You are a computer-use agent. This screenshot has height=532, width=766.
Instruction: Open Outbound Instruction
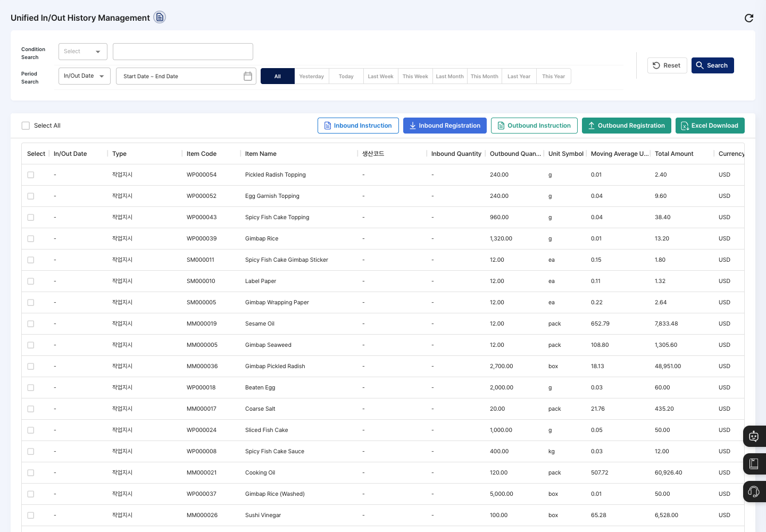(x=534, y=126)
